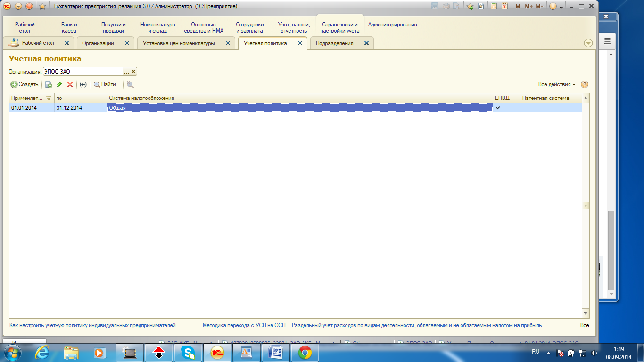644x362 pixels.
Task: Click the Организация input field
Action: (x=83, y=72)
